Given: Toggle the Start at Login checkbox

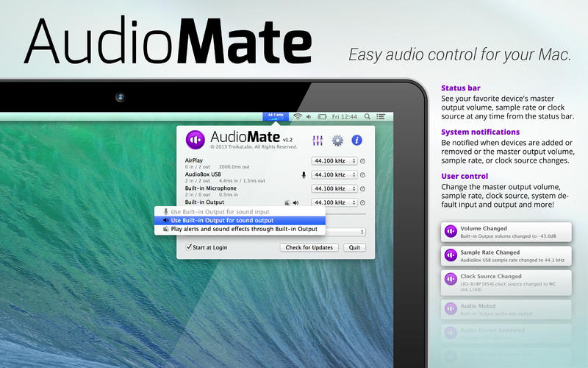Looking at the screenshot, I should pos(189,247).
